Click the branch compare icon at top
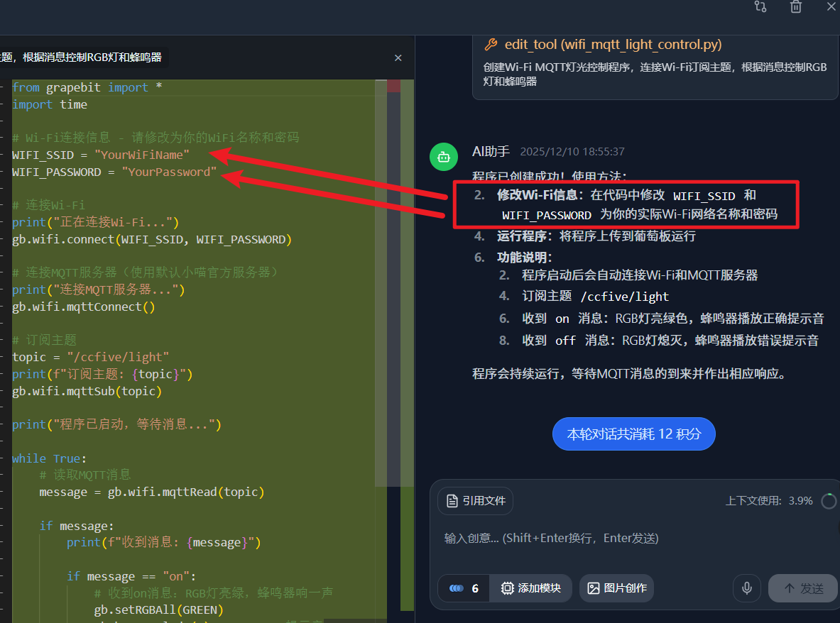Screen dimensions: 840x623 [760, 7]
